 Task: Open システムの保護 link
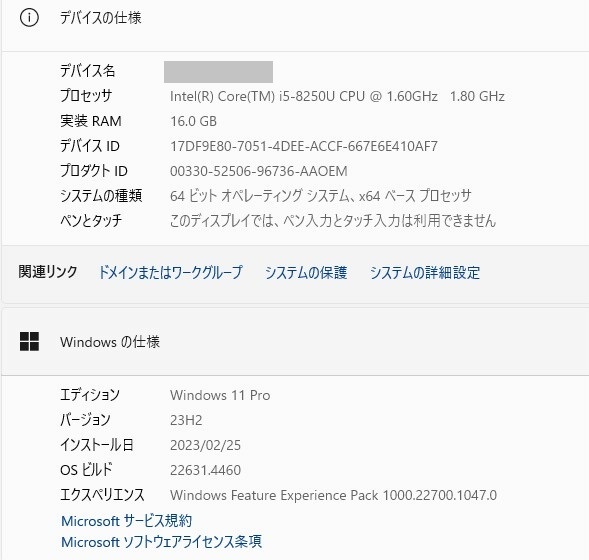tap(306, 272)
